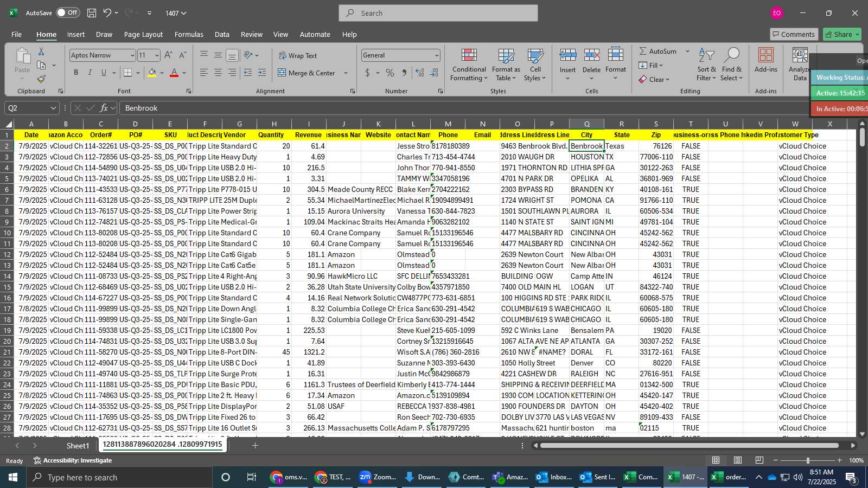Click the Increase Indent icon

pos(262,73)
